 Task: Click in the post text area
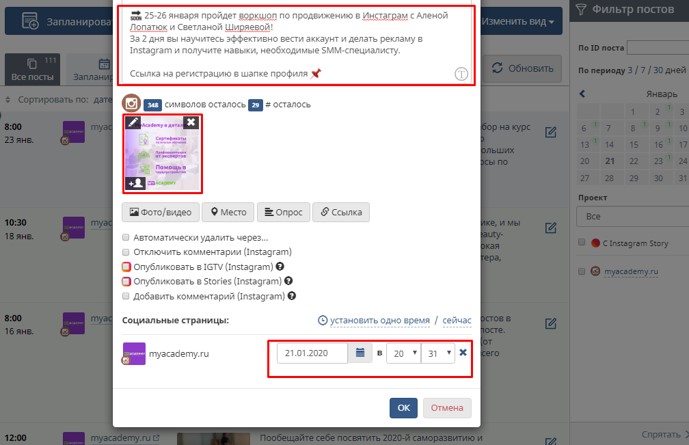(296, 44)
